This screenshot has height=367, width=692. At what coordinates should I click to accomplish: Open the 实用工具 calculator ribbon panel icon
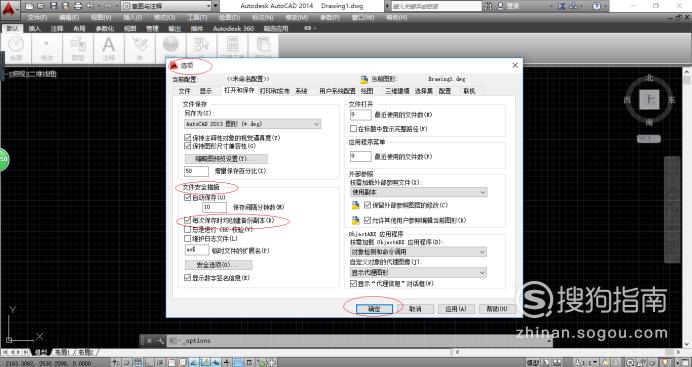point(233,44)
